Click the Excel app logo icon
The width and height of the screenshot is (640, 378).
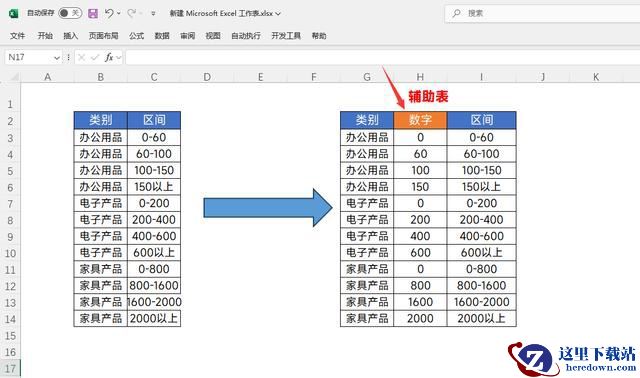[x=13, y=13]
